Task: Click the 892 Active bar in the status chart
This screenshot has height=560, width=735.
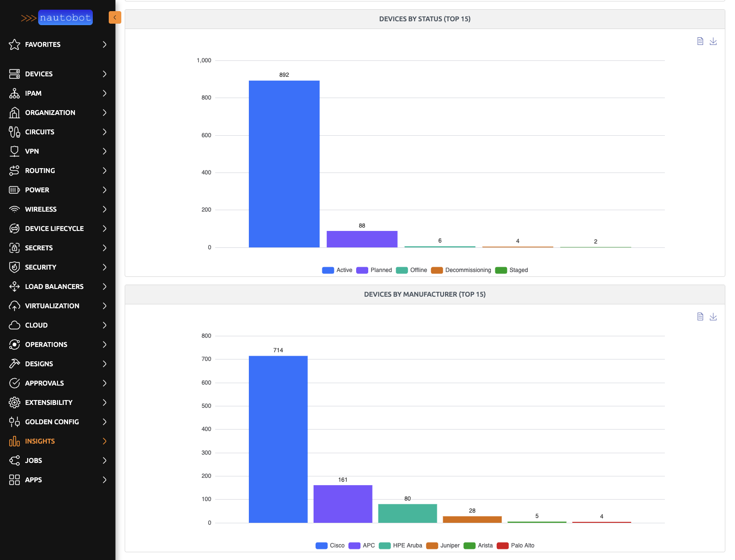Action: coord(284,164)
